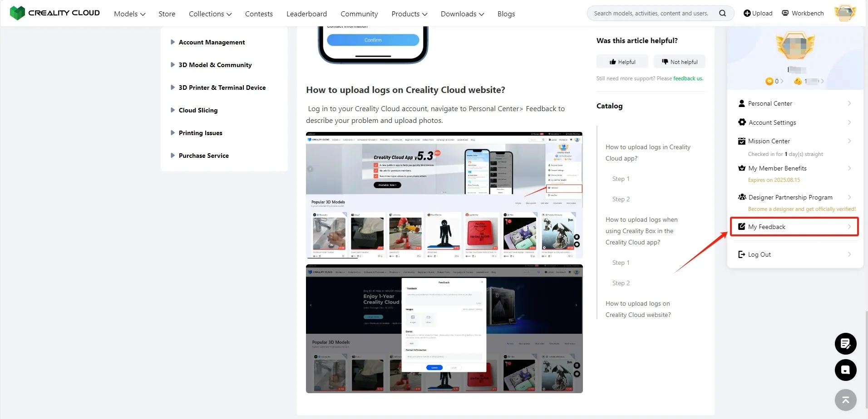This screenshot has width=868, height=419.
Task: Open the Downloads dropdown menu
Action: point(462,14)
